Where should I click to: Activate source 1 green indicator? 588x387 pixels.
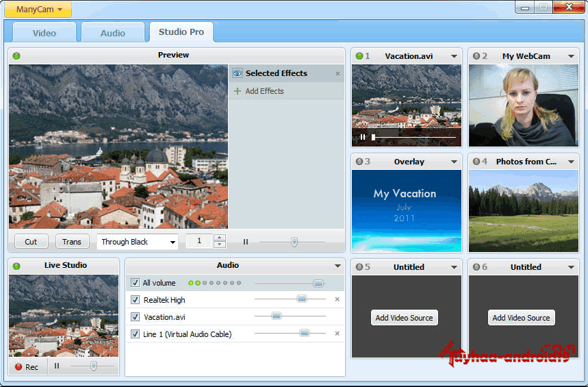point(359,56)
